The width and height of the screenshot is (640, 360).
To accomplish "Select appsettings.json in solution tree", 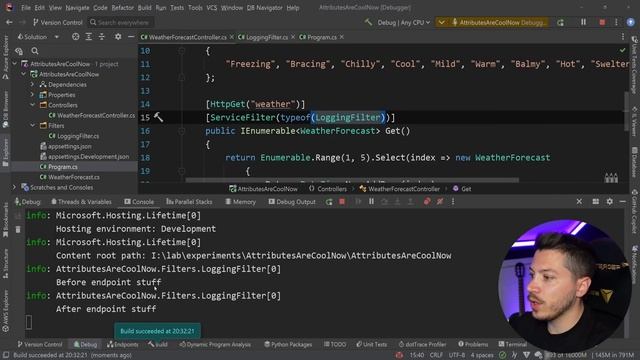I will click(x=65, y=146).
